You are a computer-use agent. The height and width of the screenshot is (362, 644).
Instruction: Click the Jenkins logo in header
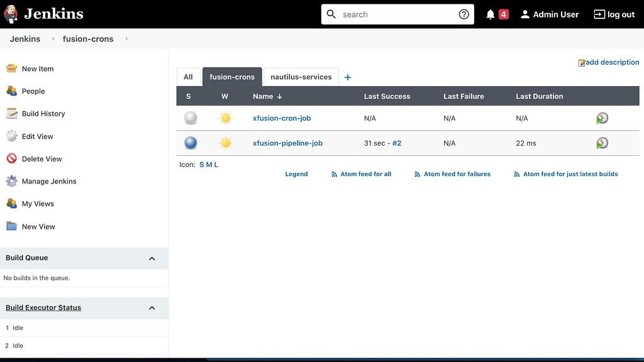(x=11, y=14)
